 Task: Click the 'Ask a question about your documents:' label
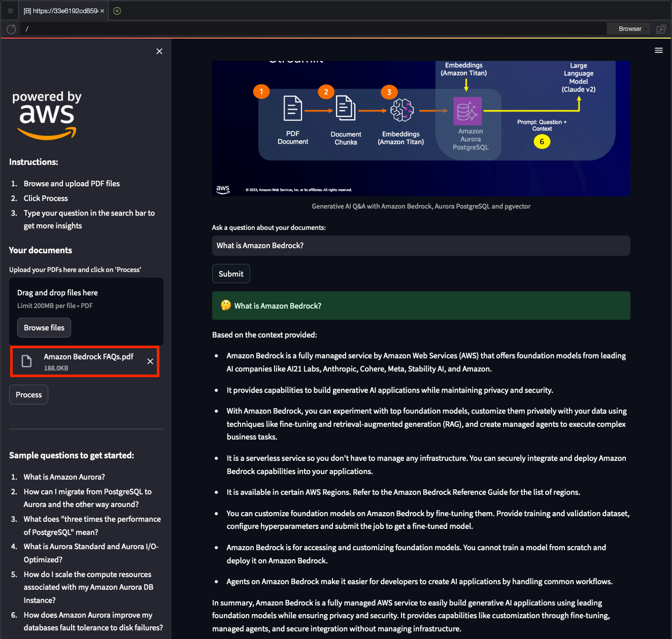[x=269, y=227]
